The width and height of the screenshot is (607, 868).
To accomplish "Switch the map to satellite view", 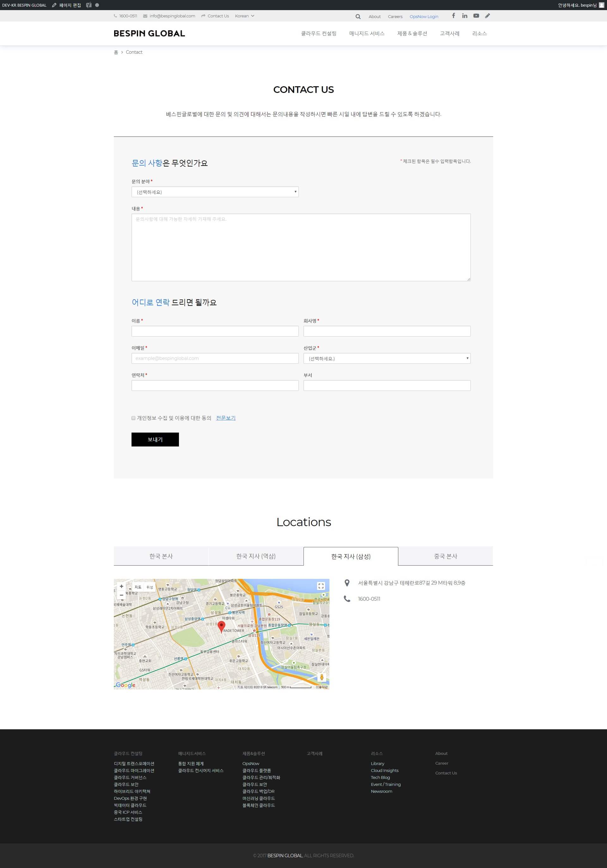I will point(150,587).
